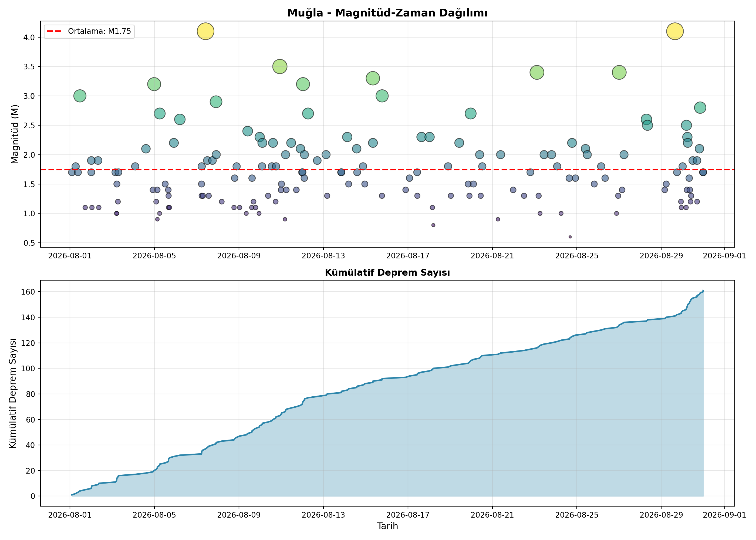This screenshot has width=756, height=540.
Task: Click the "1.5" magnitude tick label
Action: (x=29, y=184)
